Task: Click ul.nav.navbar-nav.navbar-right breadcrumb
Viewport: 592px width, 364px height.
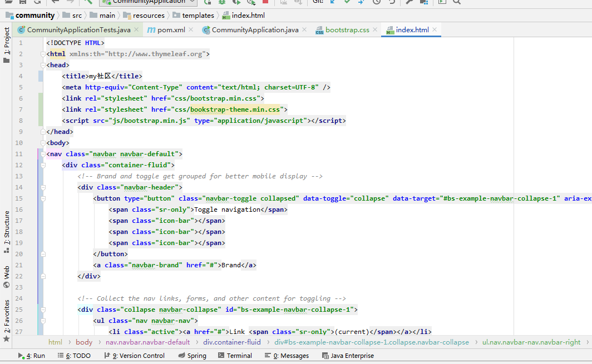Action: [x=531, y=342]
